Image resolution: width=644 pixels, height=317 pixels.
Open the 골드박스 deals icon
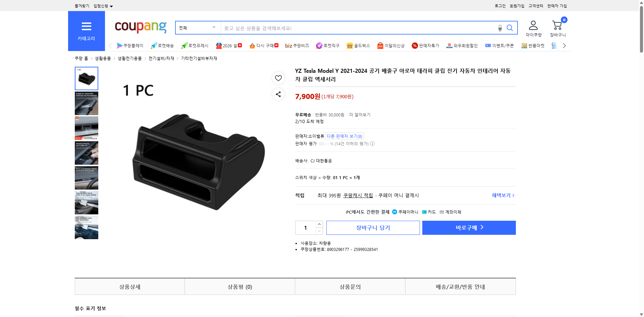(x=359, y=46)
